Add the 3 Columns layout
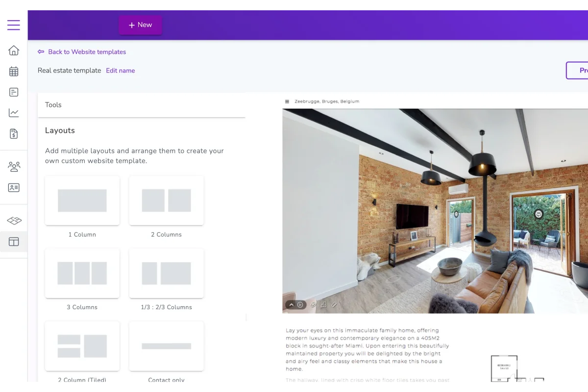The image size is (588, 392). [82, 273]
